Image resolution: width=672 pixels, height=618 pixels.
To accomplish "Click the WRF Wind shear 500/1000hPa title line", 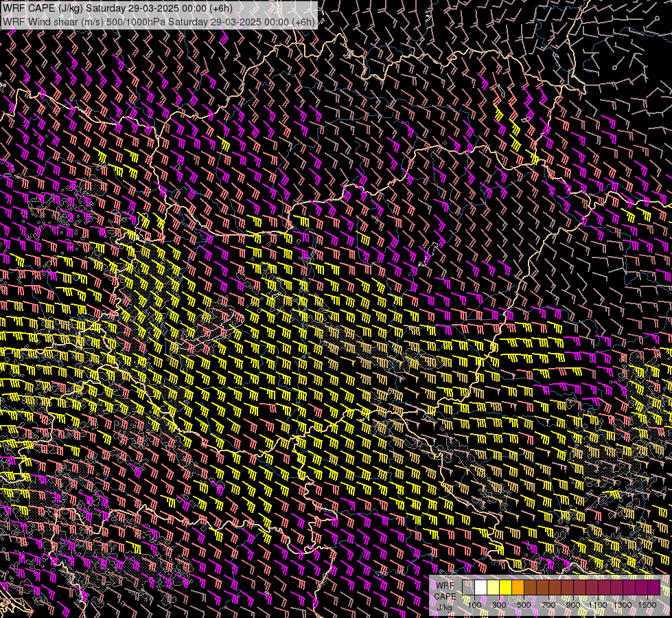I will 159,21.
